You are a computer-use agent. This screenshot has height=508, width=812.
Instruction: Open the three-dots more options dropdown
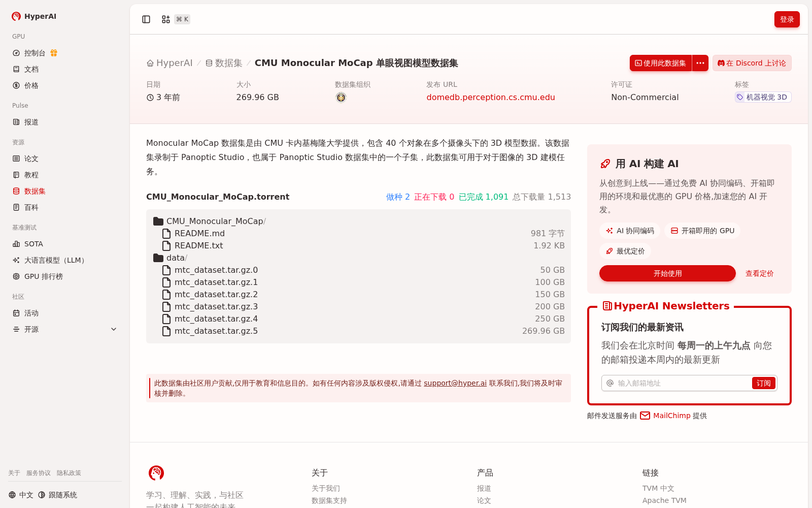pos(700,63)
